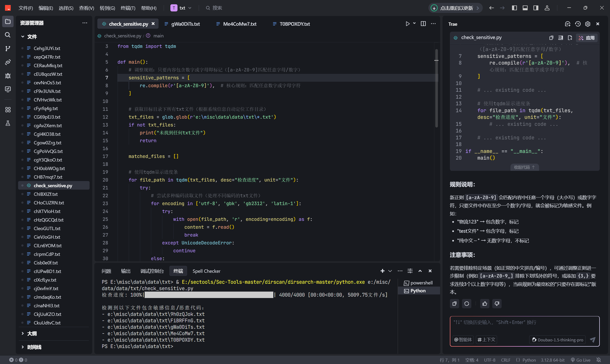This screenshot has height=364, width=610.
Task: Toggle the right-hand AI sidebar layout button
Action: tap(536, 8)
